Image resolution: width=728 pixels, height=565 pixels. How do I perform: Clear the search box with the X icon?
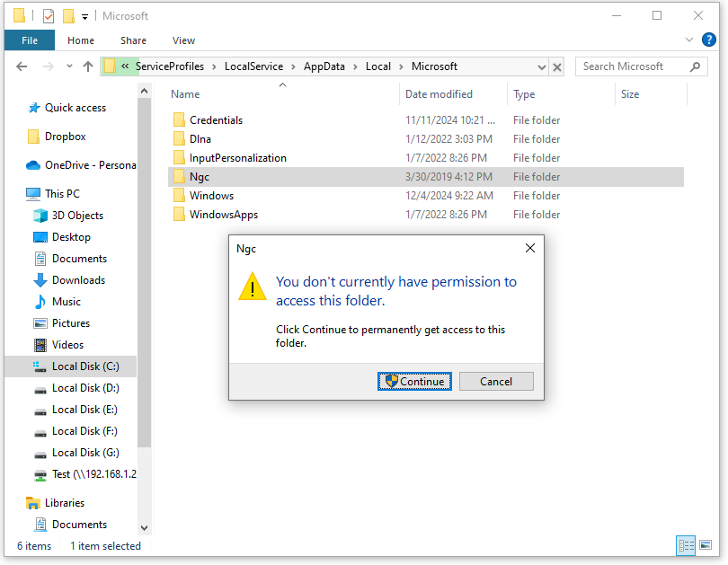coord(555,66)
